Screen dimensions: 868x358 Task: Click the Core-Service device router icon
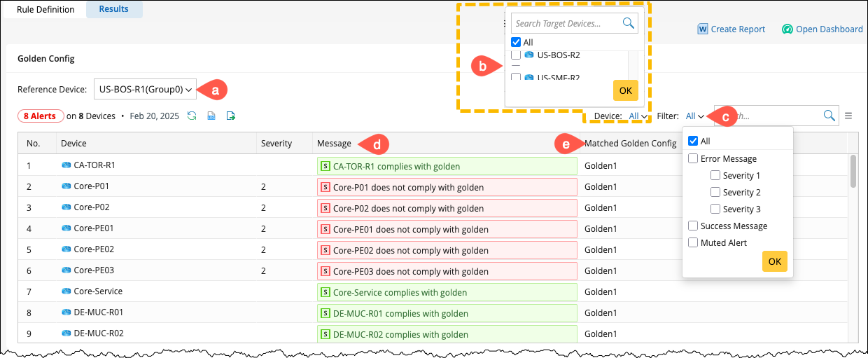66,291
